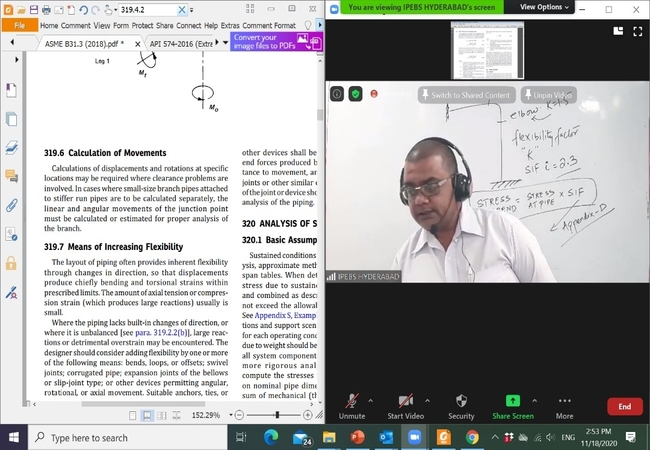Screen dimensions: 650x450
Task: Select continuous page view mode
Action: click(147, 415)
